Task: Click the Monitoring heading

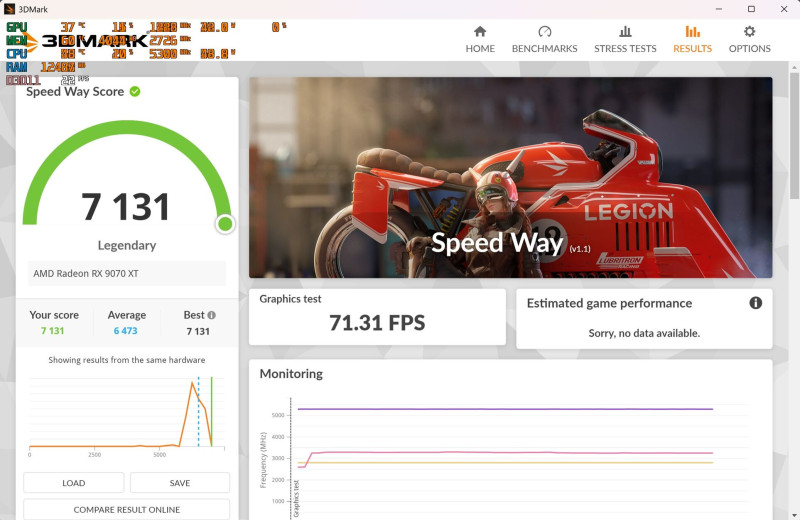Action: click(291, 374)
